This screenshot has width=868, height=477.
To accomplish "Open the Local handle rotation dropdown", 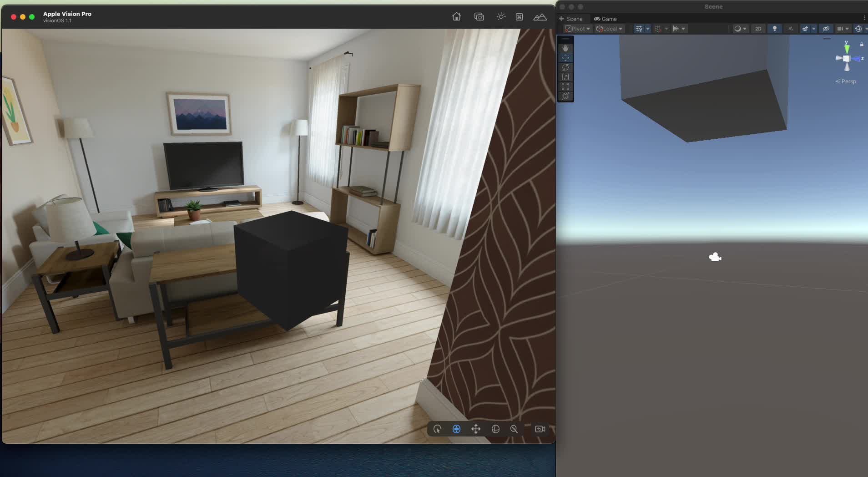I will (x=609, y=29).
